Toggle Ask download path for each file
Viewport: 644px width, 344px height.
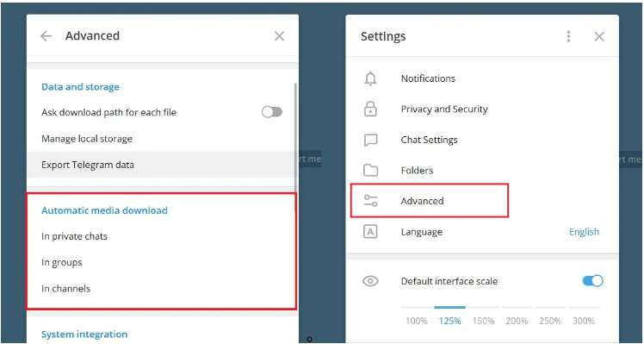272,112
